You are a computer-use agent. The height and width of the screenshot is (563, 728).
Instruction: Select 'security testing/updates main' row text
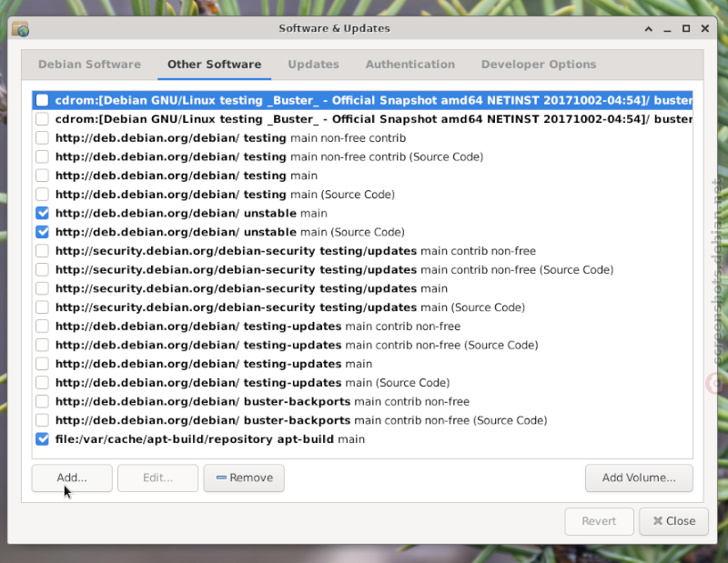pyautogui.click(x=251, y=288)
